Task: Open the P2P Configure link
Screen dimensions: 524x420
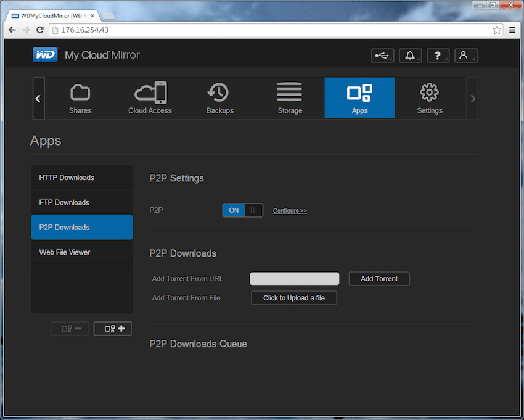Action: coord(290,211)
